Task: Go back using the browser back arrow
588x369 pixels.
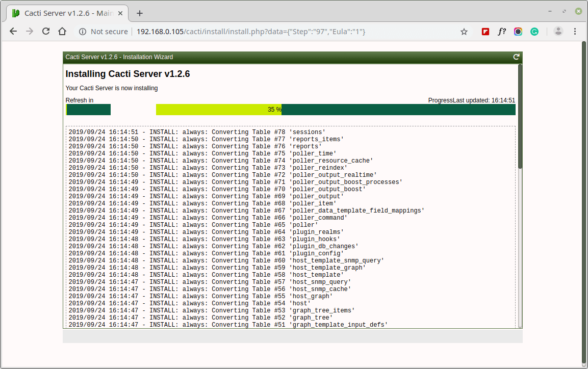Action: pos(13,32)
